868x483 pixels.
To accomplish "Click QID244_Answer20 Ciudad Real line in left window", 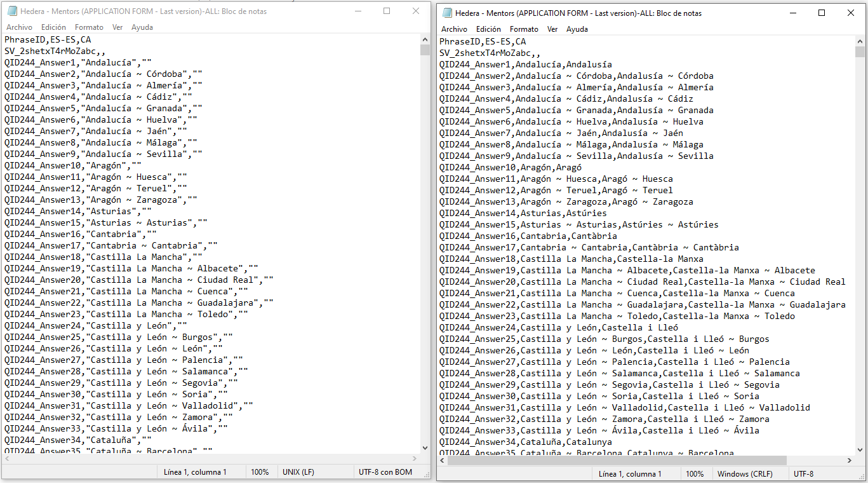I will 139,280.
